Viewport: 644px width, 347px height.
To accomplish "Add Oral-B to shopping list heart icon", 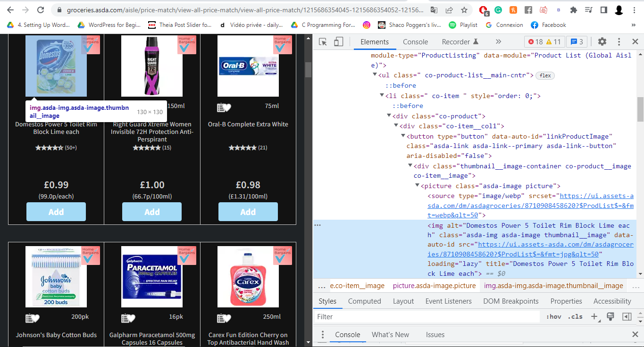I will (x=224, y=107).
